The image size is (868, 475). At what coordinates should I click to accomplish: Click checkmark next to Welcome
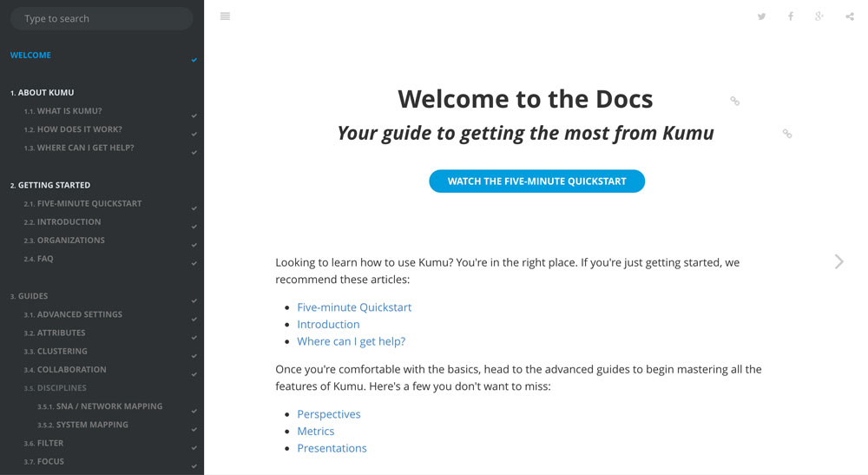(x=194, y=60)
